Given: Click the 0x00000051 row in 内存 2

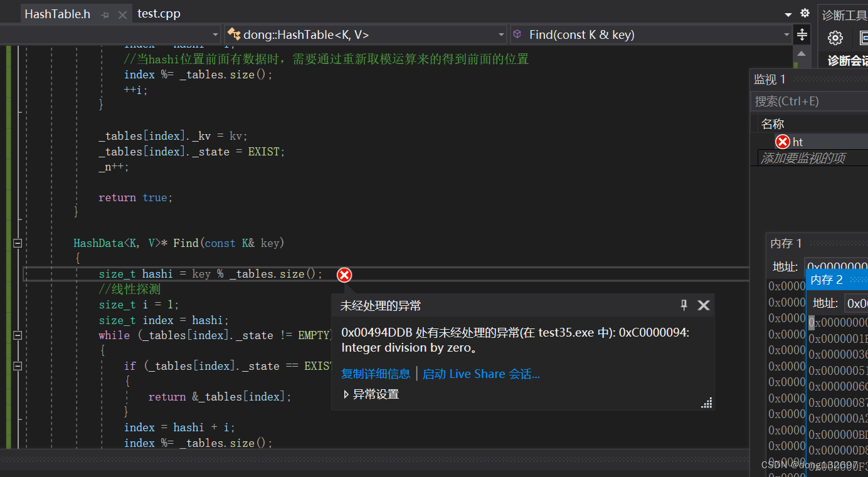Looking at the screenshot, I should [x=838, y=370].
